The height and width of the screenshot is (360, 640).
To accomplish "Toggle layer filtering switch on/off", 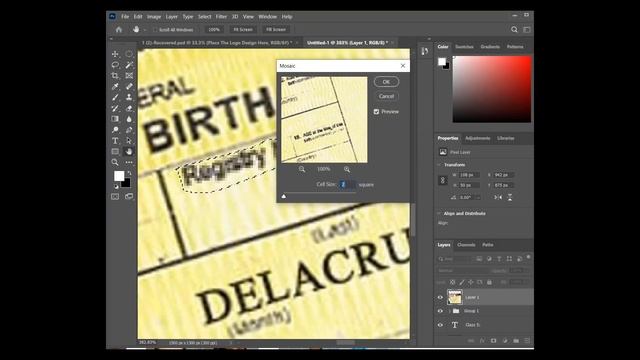I will pos(529,257).
